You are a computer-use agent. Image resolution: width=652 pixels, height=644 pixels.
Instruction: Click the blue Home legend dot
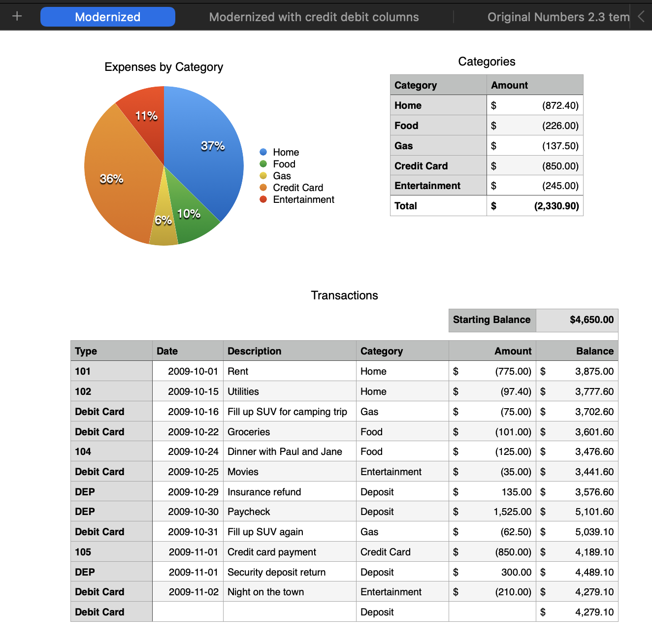(263, 152)
